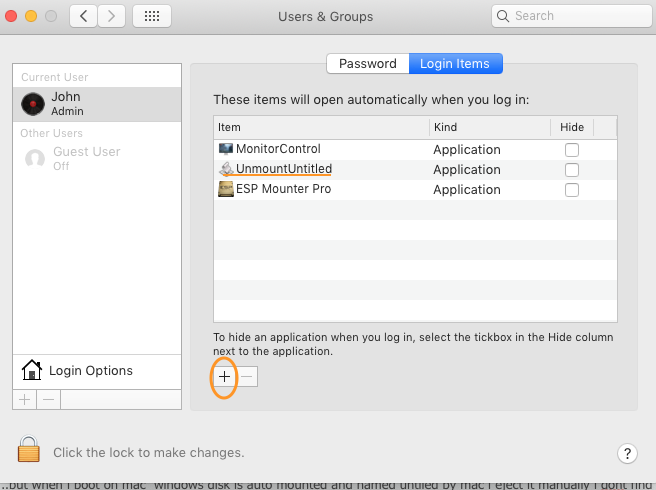Select Guest User in sidebar
This screenshot has height=490, width=656.
(97, 158)
